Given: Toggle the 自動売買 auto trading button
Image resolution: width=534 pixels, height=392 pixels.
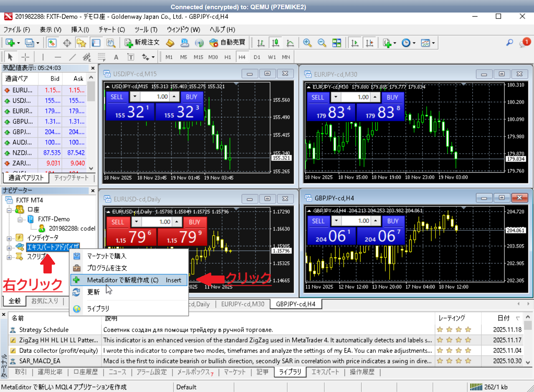Looking at the screenshot, I should (x=228, y=43).
